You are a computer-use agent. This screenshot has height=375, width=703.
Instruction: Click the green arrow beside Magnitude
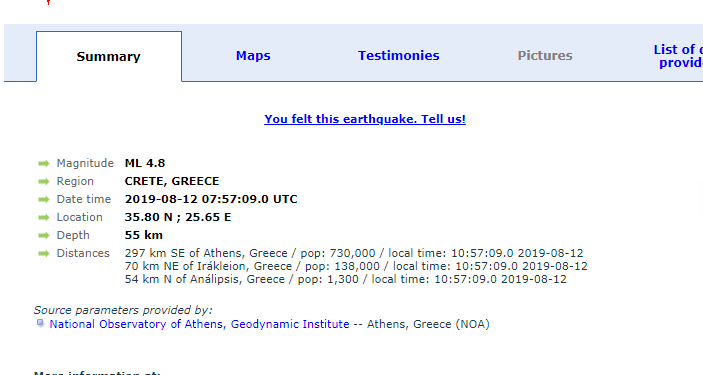(43, 164)
